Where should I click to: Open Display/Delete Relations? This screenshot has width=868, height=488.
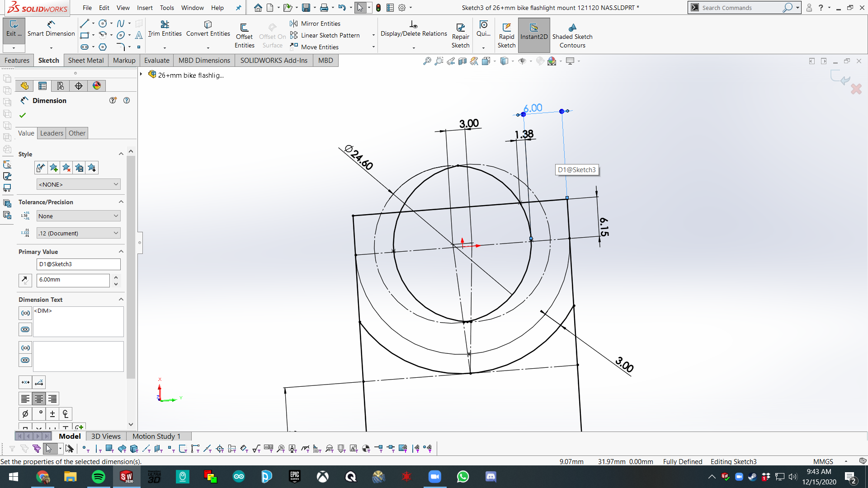click(x=414, y=28)
